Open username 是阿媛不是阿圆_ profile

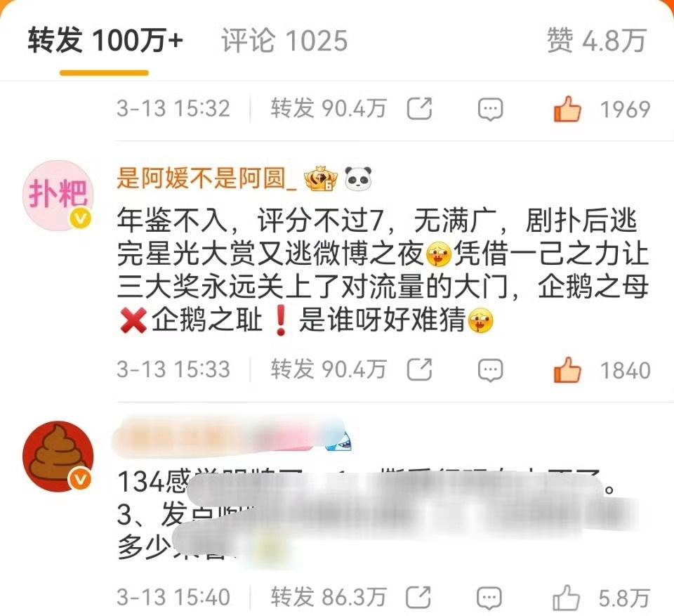pos(206,178)
